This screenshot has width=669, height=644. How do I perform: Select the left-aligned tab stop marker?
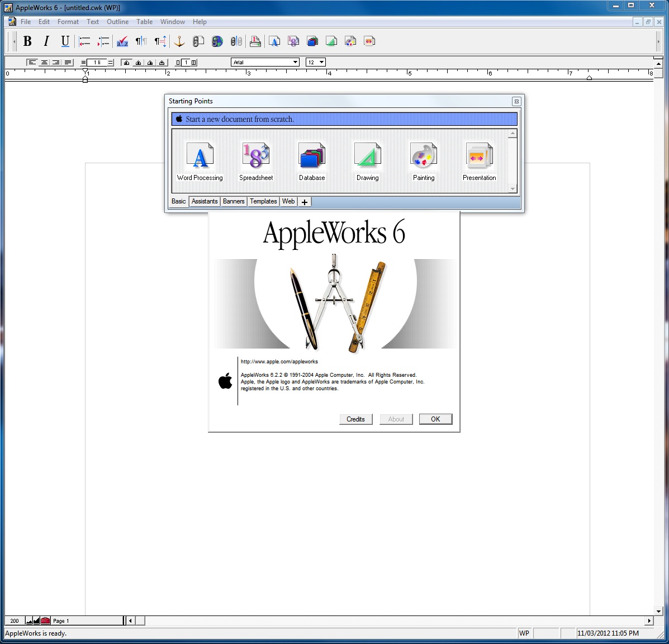[126, 62]
